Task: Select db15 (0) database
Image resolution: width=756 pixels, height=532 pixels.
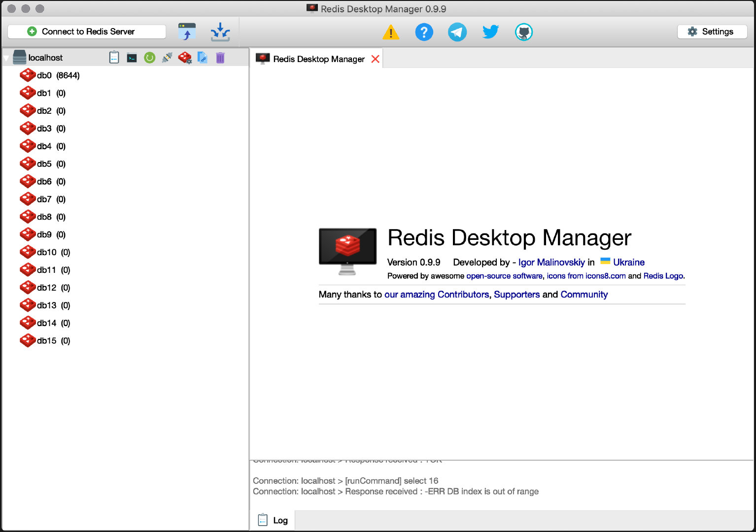Action: pos(45,341)
